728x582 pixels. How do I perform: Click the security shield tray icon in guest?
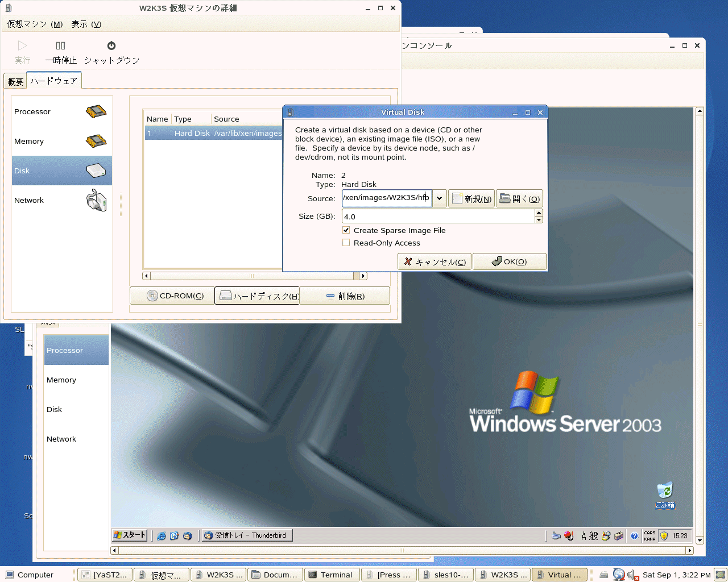click(x=664, y=535)
